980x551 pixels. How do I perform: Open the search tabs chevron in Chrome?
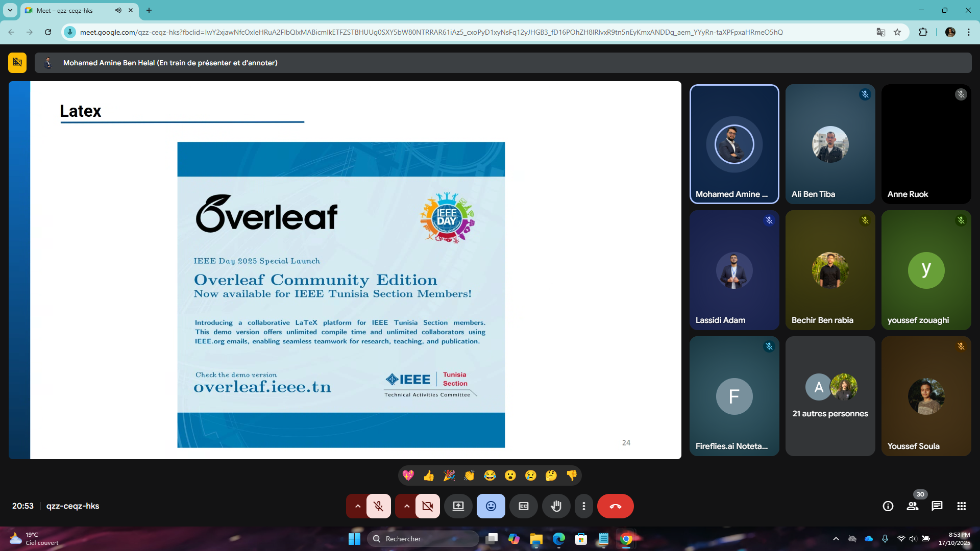(10, 10)
